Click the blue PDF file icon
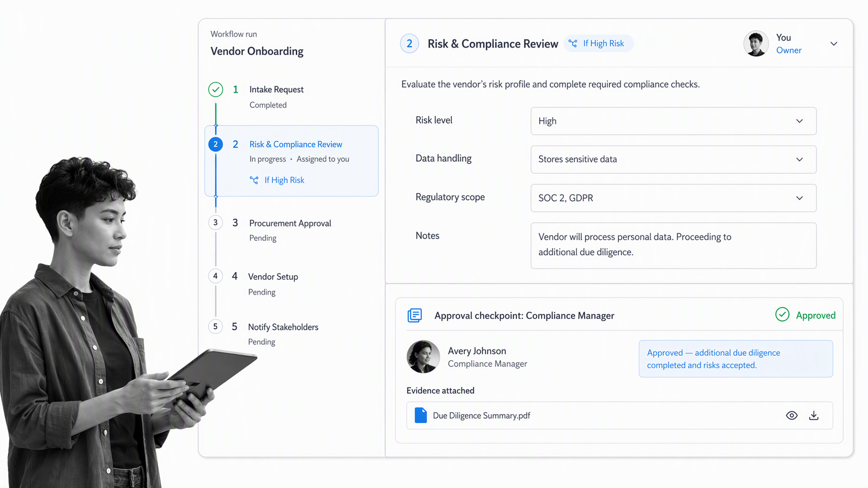The image size is (868, 488). [x=421, y=415]
